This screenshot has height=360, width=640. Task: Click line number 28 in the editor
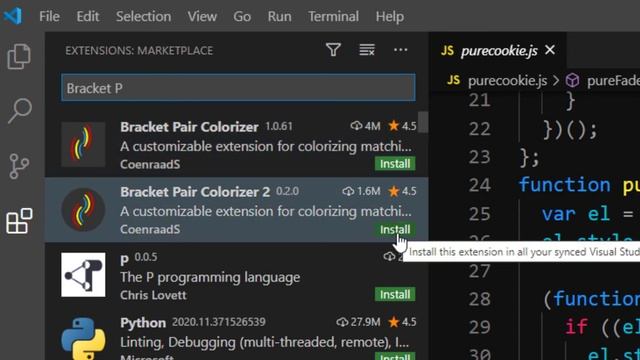480,299
